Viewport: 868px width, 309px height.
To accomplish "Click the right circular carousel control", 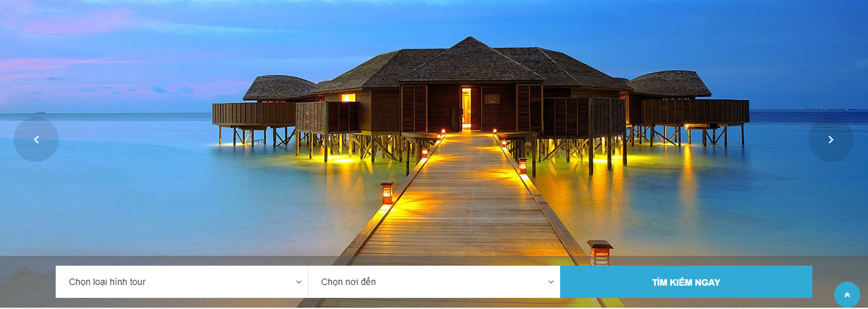I will pos(831,139).
